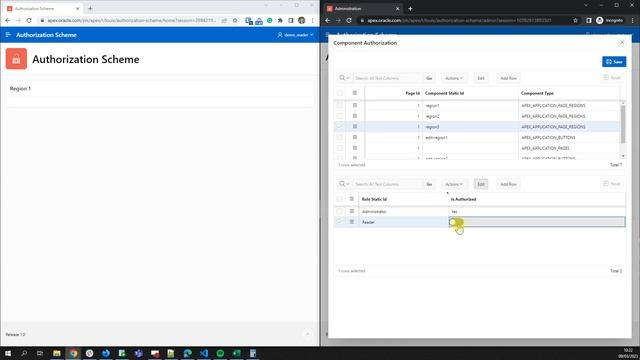Open Windows taskbar search
640x360 pixels.
pyautogui.click(x=24, y=353)
